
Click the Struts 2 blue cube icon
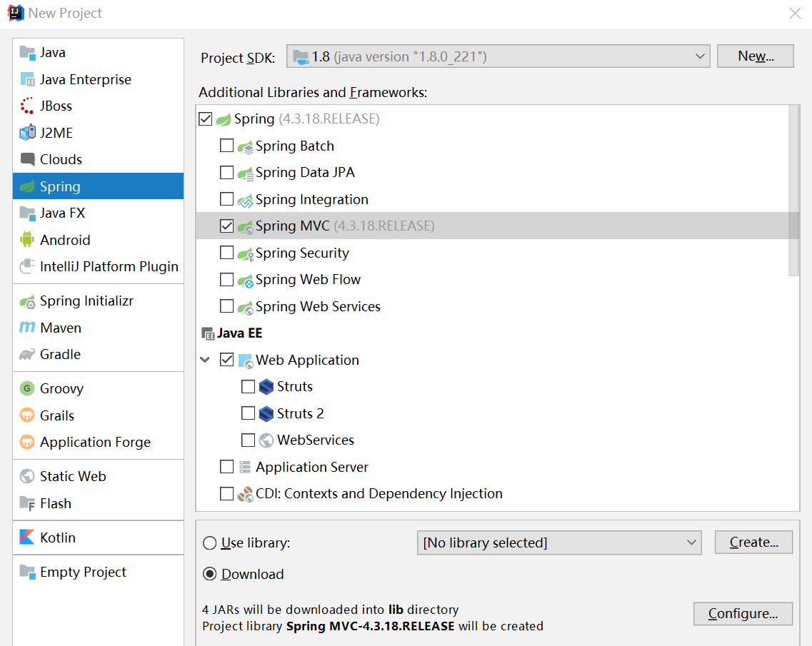(x=266, y=413)
